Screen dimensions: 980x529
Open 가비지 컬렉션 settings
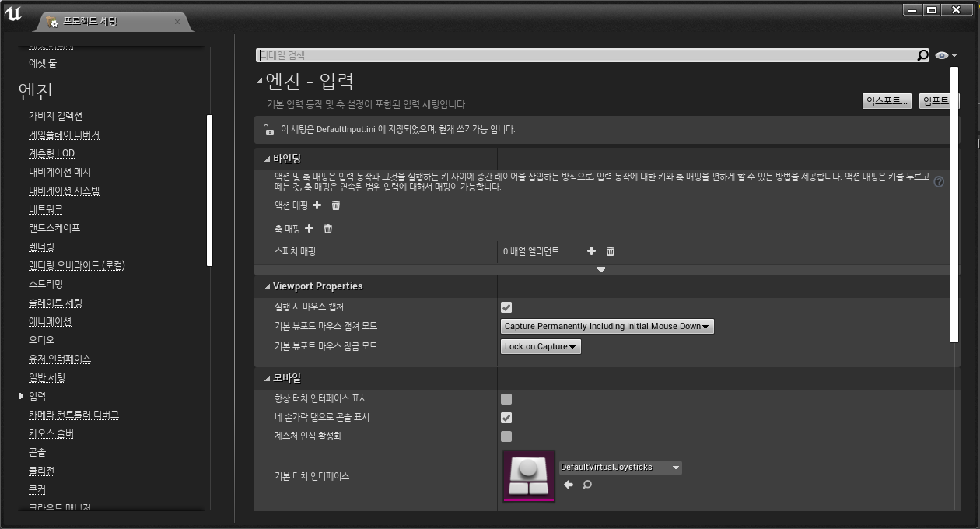pos(55,116)
